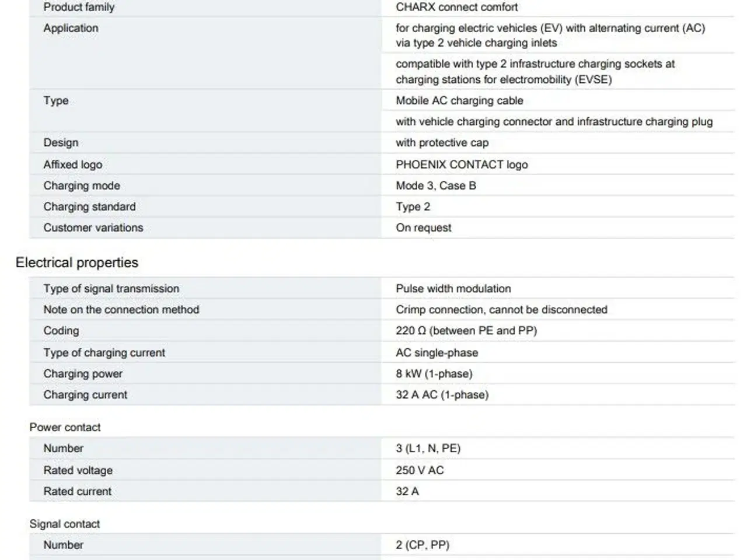This screenshot has height=560, width=747.
Task: Click the '250 V AC' rated voltage value
Action: (420, 470)
